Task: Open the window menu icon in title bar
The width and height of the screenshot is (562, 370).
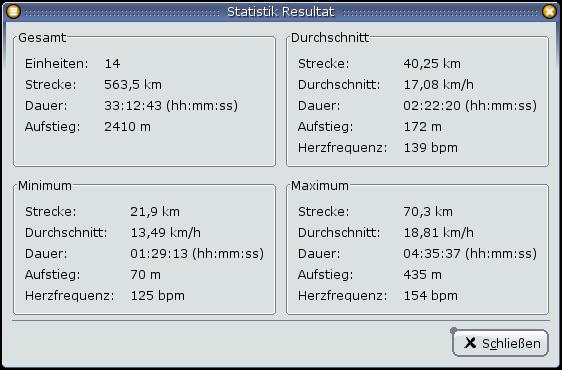Action: [x=13, y=12]
